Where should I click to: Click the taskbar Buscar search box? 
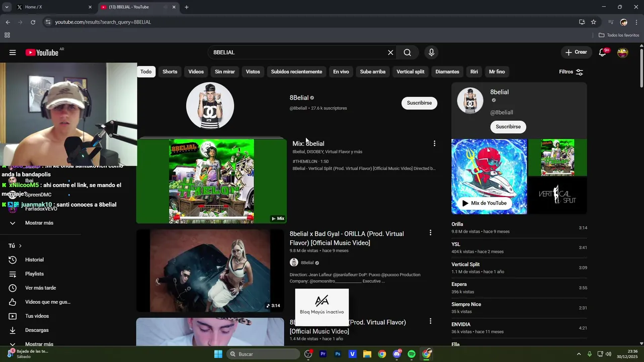click(x=263, y=354)
